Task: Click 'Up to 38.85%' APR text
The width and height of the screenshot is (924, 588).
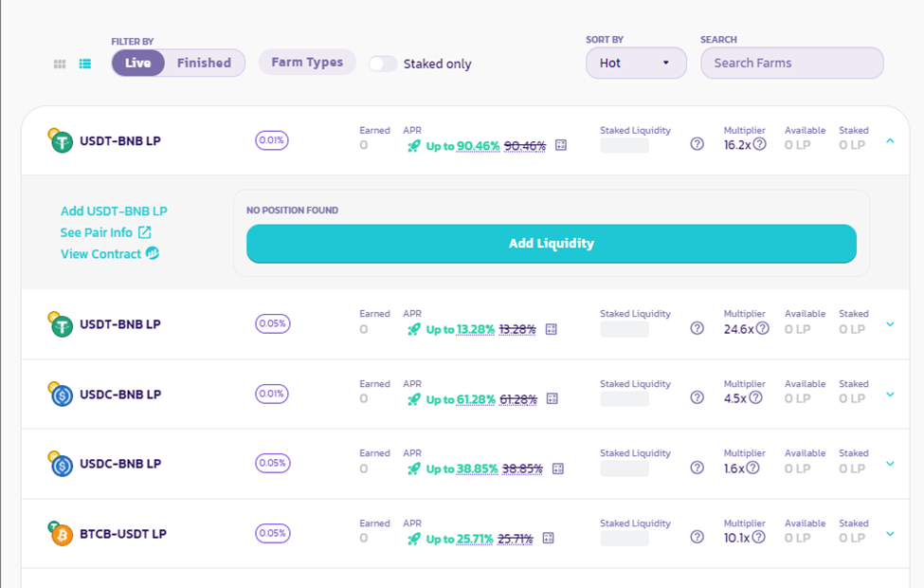Action: (x=462, y=469)
